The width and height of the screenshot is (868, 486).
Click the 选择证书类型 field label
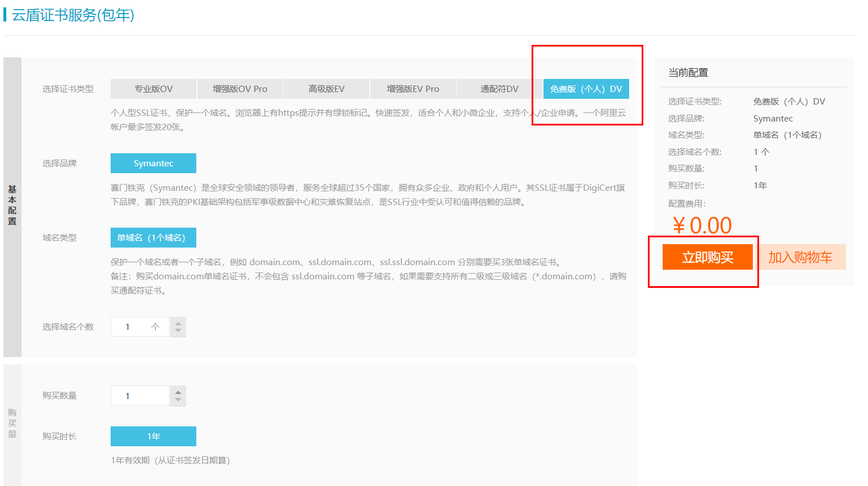click(68, 89)
